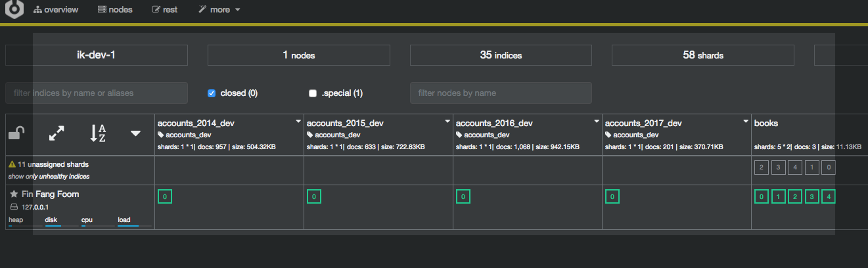Click the star icon beside Fin Fang Foom
The height and width of the screenshot is (268, 868).
14,194
